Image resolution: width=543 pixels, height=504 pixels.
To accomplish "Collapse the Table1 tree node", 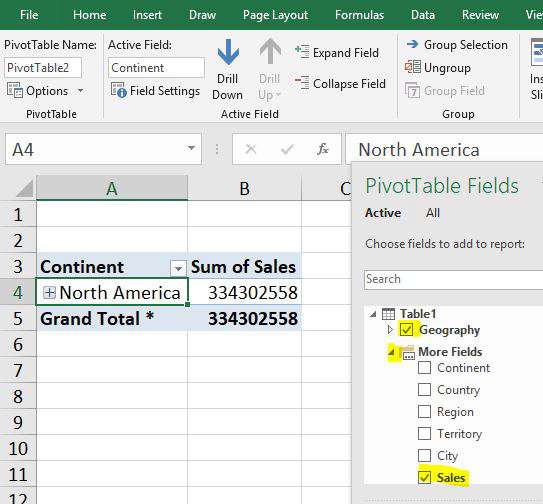I will [x=373, y=315].
